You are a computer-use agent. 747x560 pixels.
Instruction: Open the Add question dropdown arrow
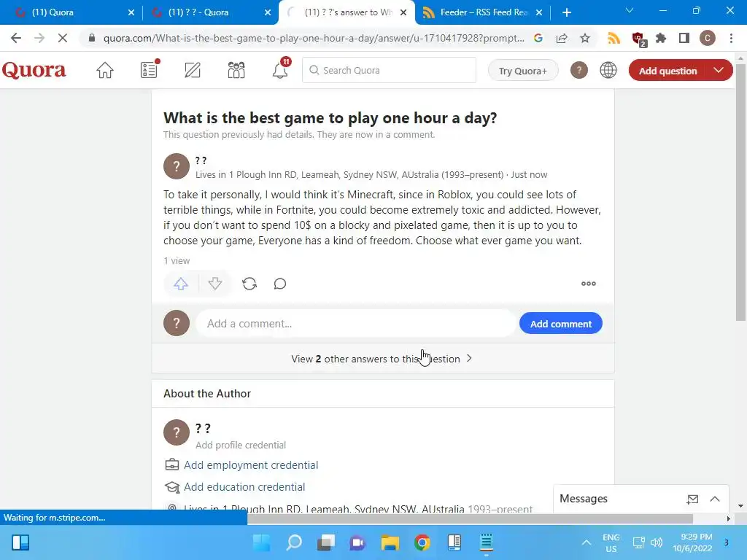pos(719,71)
